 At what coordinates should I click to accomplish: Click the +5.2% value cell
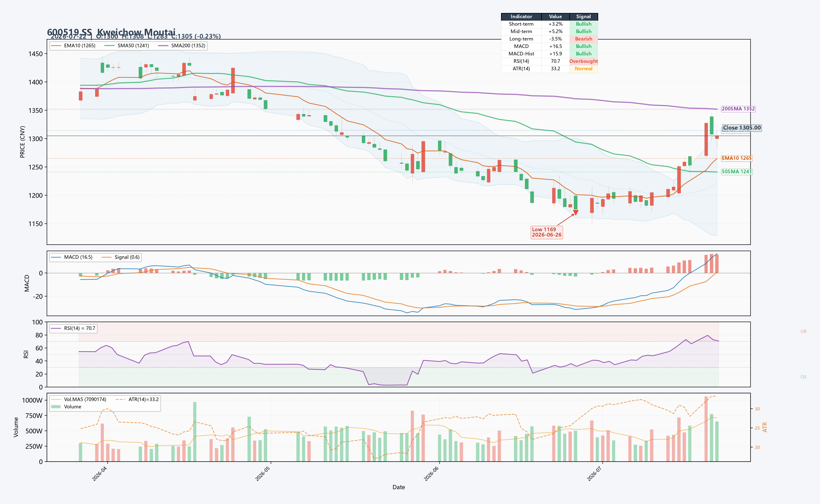pyautogui.click(x=556, y=31)
